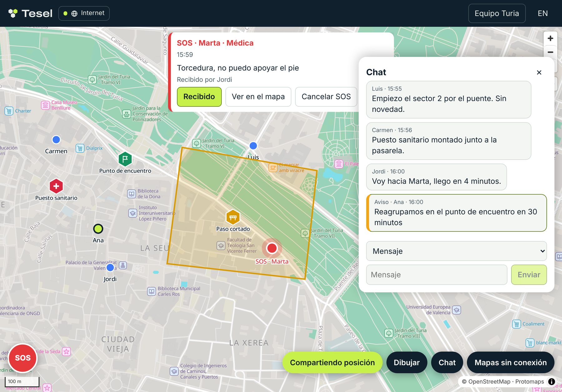
Task: Open Luis's 15:55 chat message
Action: 449,99
